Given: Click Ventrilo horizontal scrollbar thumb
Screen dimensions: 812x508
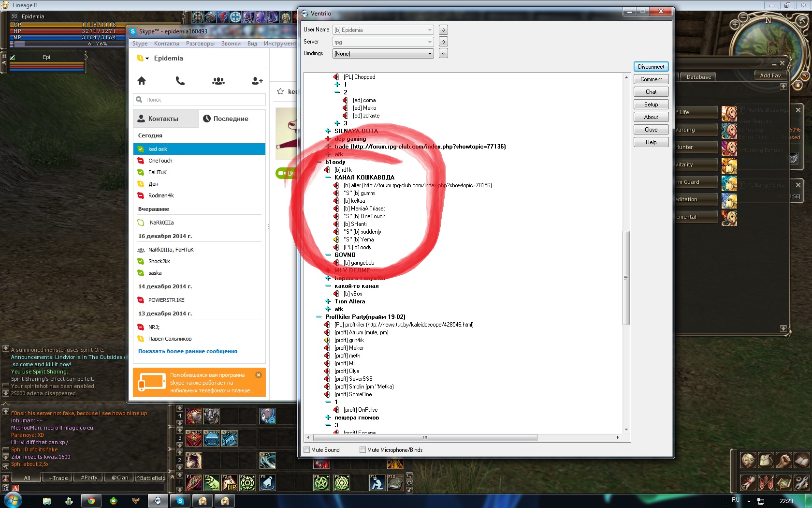Looking at the screenshot, I should tap(425, 437).
